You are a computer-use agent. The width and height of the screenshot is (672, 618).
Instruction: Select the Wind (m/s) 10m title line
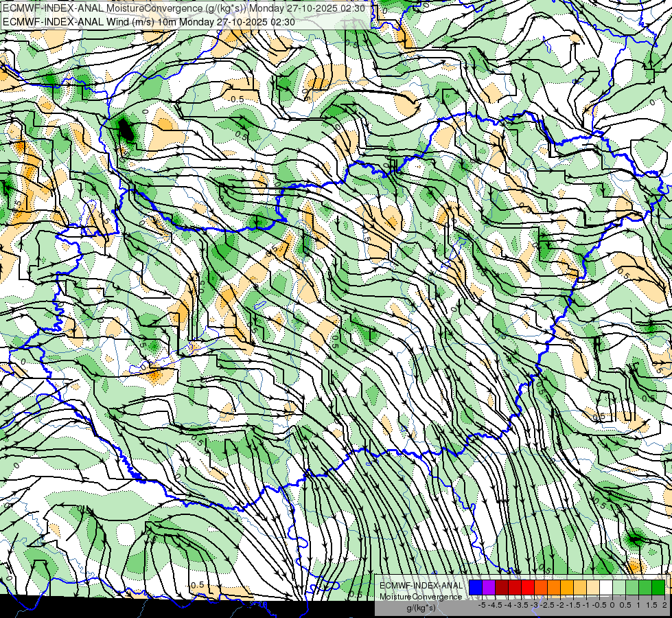[149, 21]
